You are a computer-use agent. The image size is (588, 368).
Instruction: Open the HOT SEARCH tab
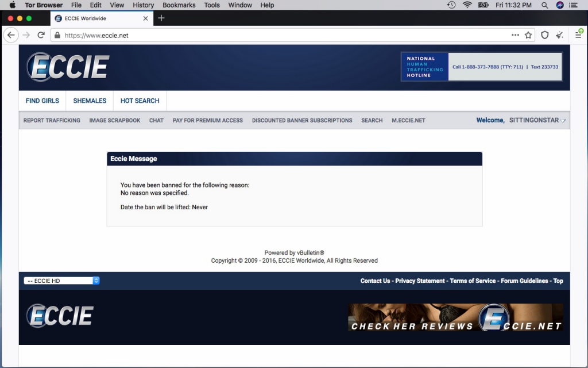(140, 101)
